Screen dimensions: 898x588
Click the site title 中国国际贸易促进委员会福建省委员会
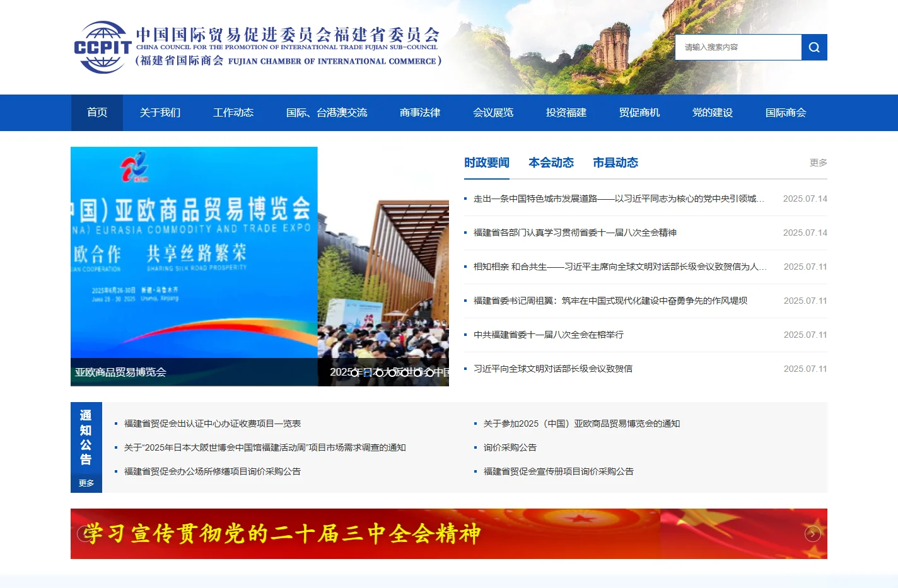pos(288,34)
